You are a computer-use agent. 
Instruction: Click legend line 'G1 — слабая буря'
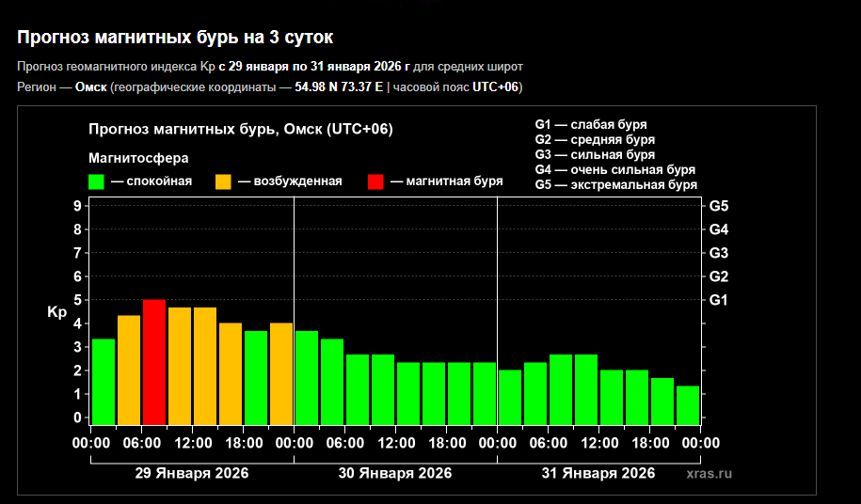pos(591,124)
